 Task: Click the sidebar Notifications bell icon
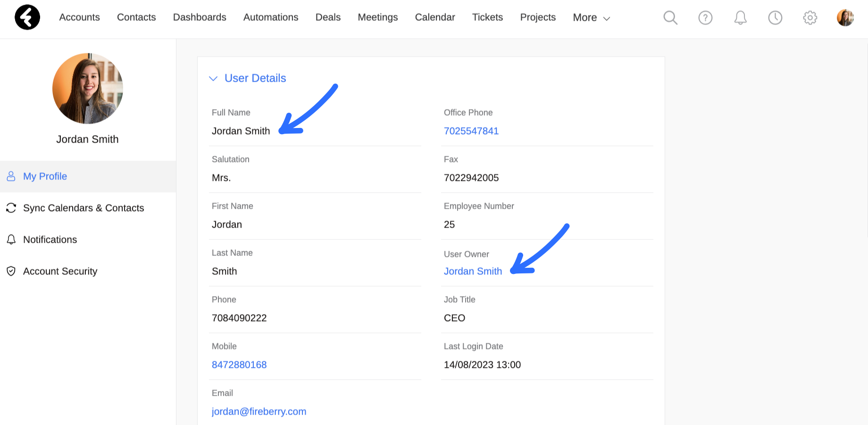click(x=11, y=239)
